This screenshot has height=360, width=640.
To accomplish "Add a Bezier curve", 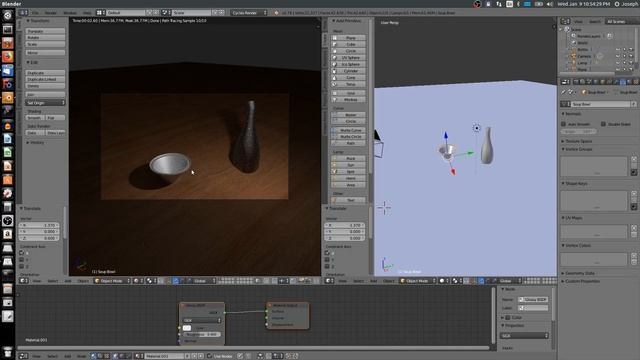I will 348,115.
